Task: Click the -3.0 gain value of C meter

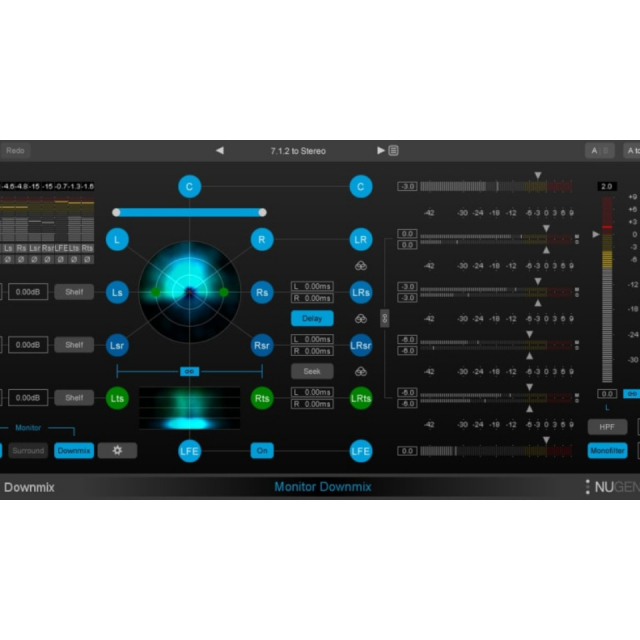Action: click(407, 187)
